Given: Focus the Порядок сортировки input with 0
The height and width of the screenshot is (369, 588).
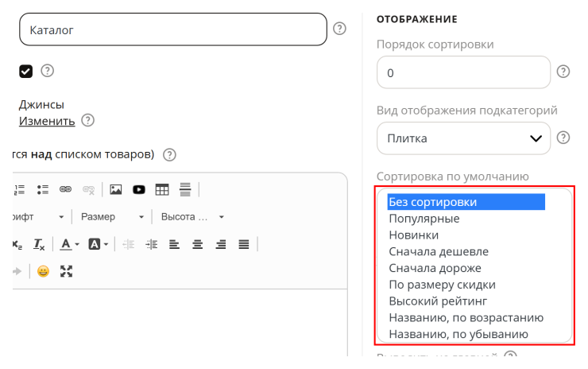Looking at the screenshot, I should click(463, 72).
